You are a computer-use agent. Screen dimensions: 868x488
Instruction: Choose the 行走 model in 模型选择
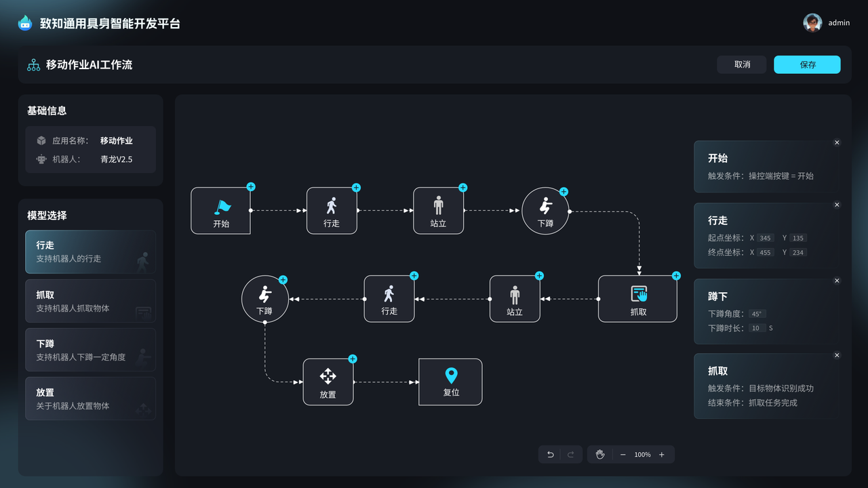point(90,251)
